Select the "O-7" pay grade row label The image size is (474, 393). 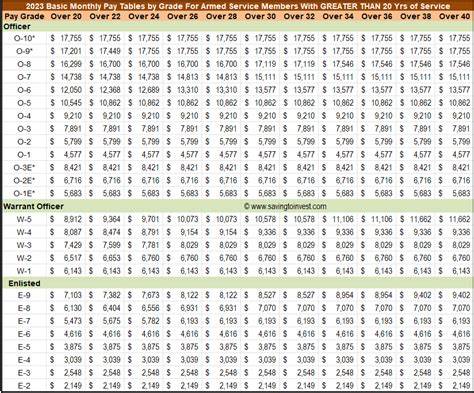tap(24, 77)
